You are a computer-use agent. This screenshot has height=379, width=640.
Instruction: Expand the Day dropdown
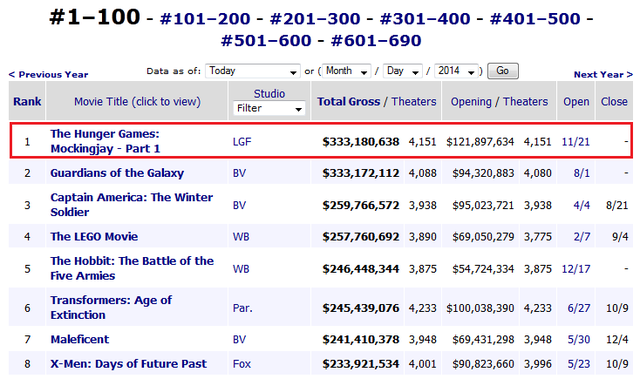tap(402, 71)
